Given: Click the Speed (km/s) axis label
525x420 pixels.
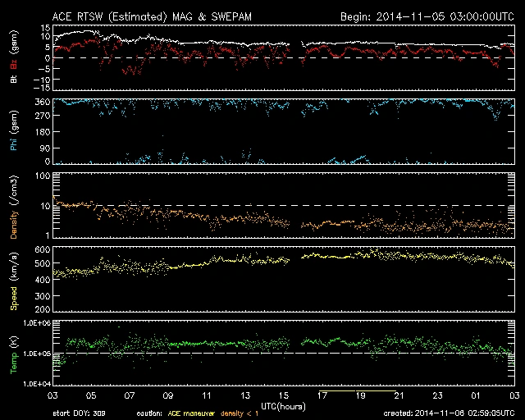Looking at the screenshot, I should pos(14,279).
